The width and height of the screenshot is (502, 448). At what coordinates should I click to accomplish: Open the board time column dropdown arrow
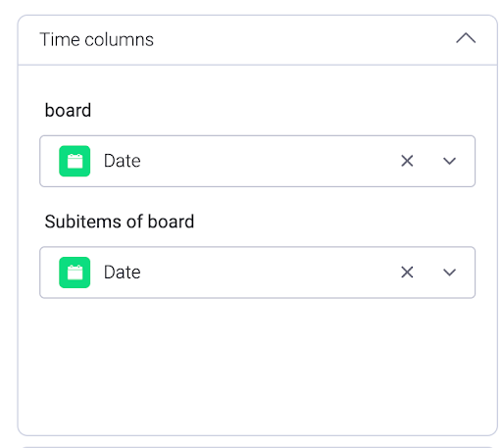(x=449, y=161)
